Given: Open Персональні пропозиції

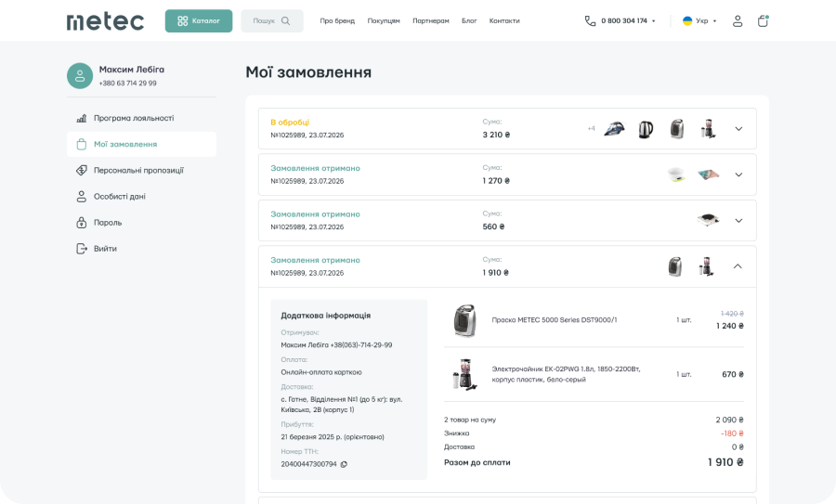Looking at the screenshot, I should [x=138, y=171].
